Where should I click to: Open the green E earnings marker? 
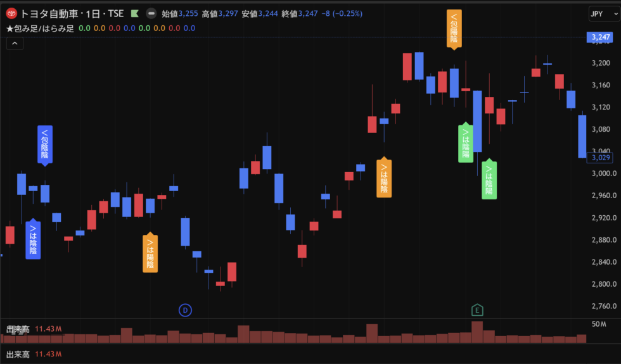pos(477,310)
